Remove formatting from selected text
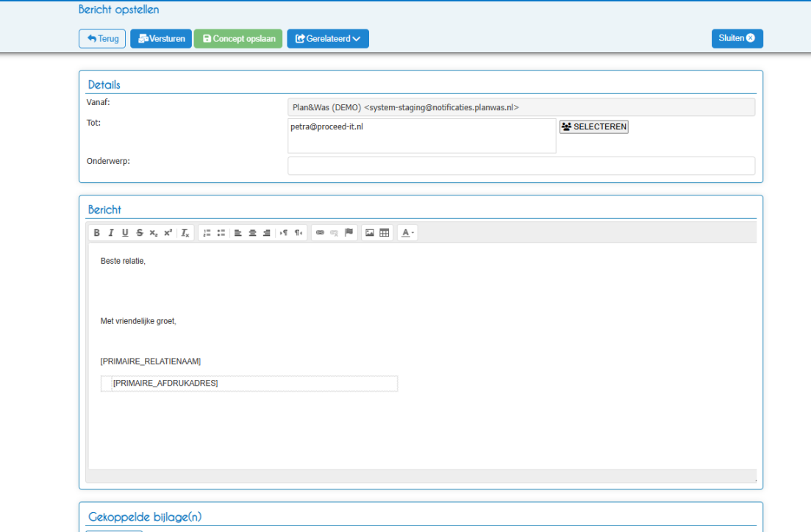The height and width of the screenshot is (532, 811). 185,233
